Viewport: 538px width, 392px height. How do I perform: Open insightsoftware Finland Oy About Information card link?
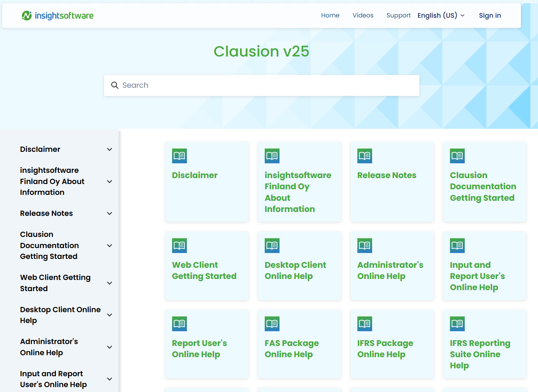coord(298,192)
